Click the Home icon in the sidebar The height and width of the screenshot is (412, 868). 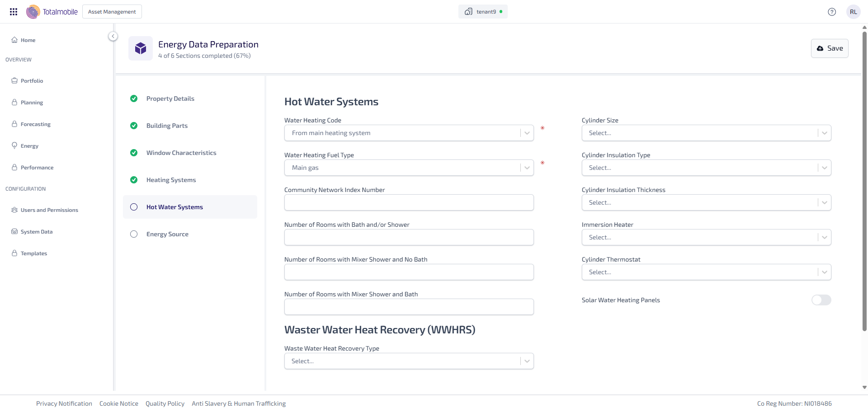tap(14, 40)
